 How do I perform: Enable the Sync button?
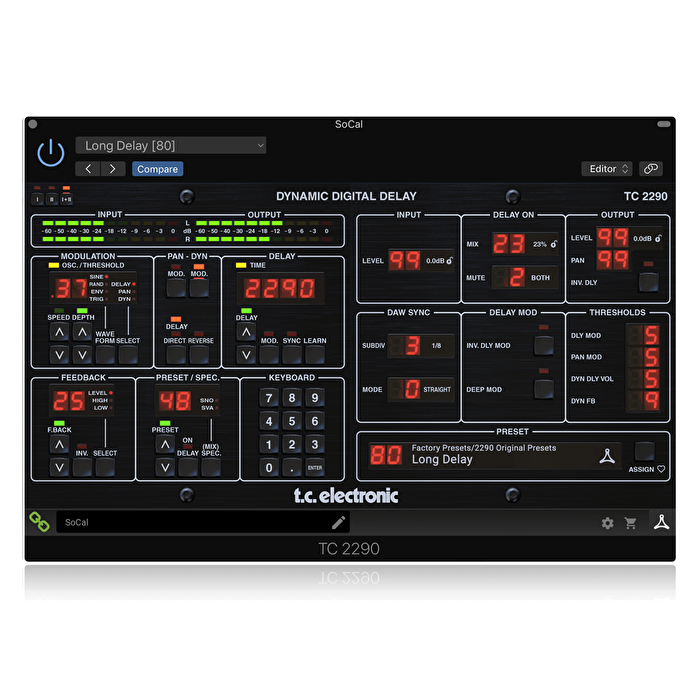[x=292, y=355]
